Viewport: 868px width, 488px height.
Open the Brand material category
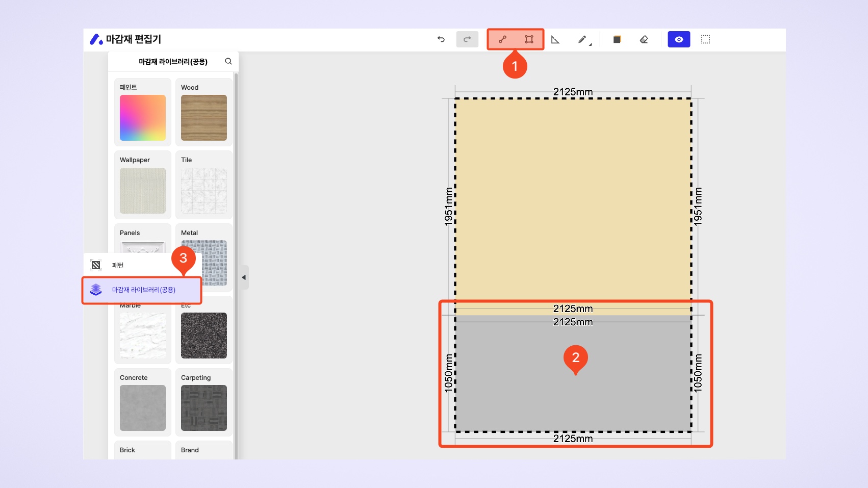(204, 450)
